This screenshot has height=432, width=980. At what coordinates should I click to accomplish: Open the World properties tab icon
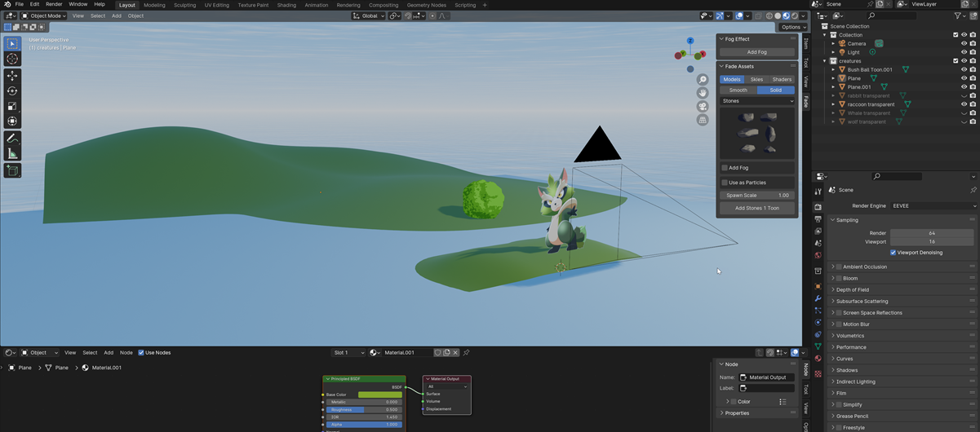[818, 255]
